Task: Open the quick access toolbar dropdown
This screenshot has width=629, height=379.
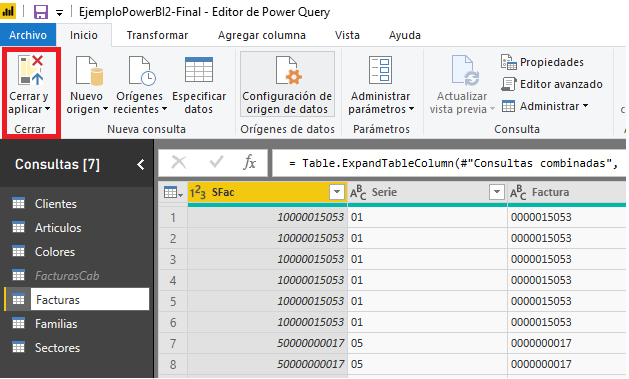Action: point(59,13)
